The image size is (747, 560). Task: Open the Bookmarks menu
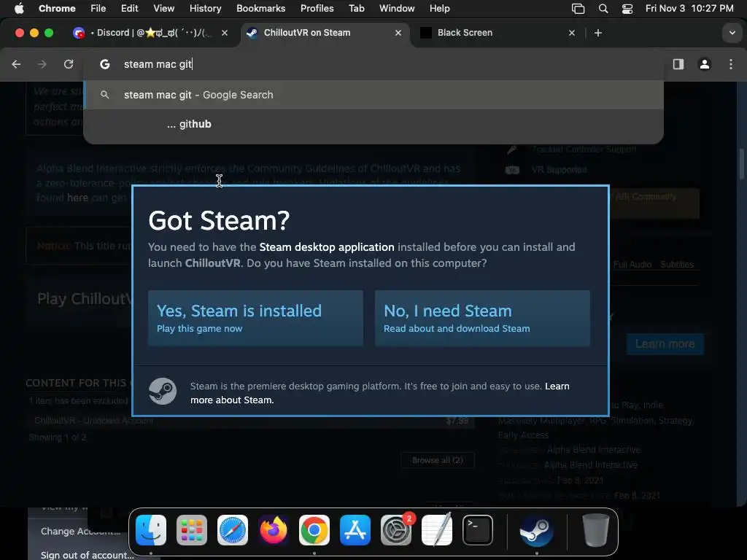(260, 8)
